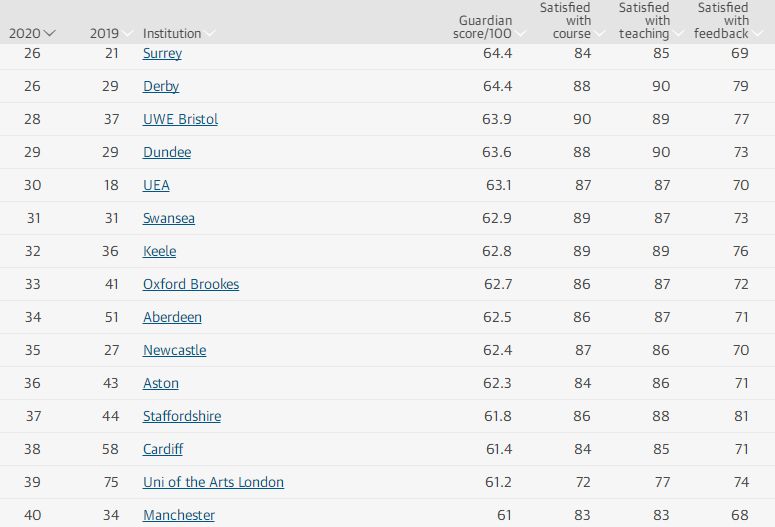Sort by Guardian score/100 chevron
This screenshot has height=527, width=775.
[x=520, y=34]
